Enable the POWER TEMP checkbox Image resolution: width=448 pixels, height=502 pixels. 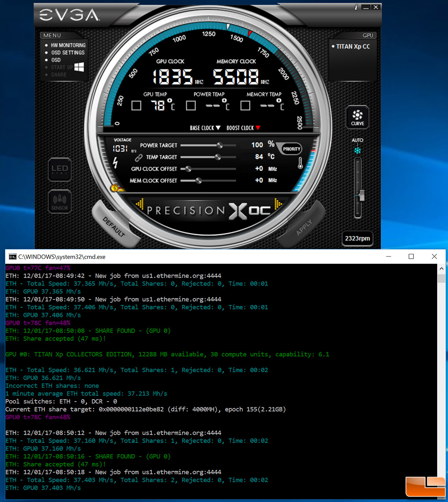(191, 105)
